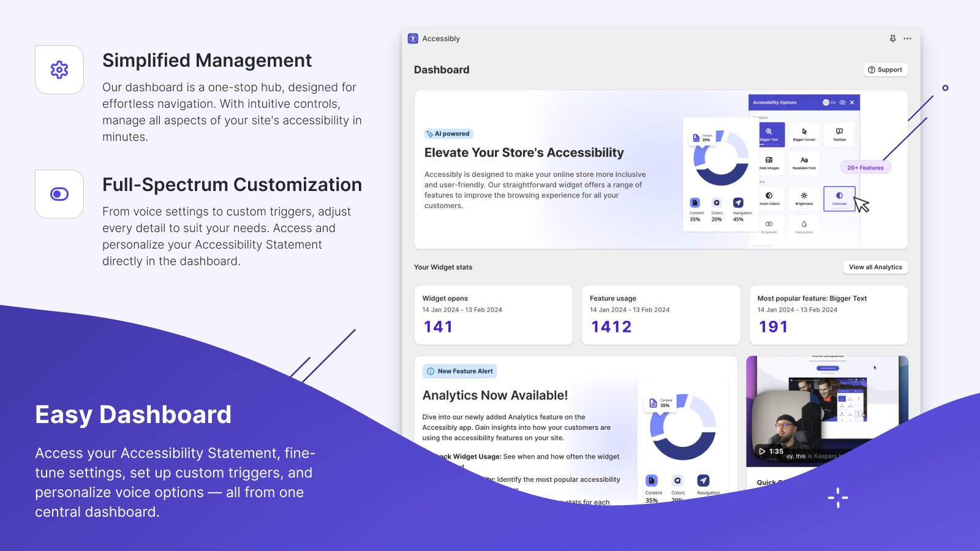Toggle Contrast on
Image resolution: width=980 pixels, height=551 pixels.
839,199
